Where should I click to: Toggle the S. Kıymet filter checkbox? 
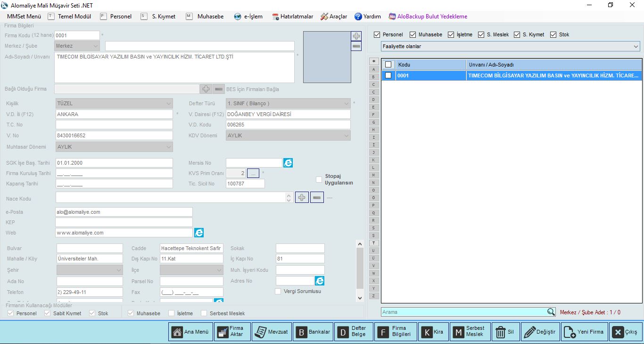[x=517, y=34]
